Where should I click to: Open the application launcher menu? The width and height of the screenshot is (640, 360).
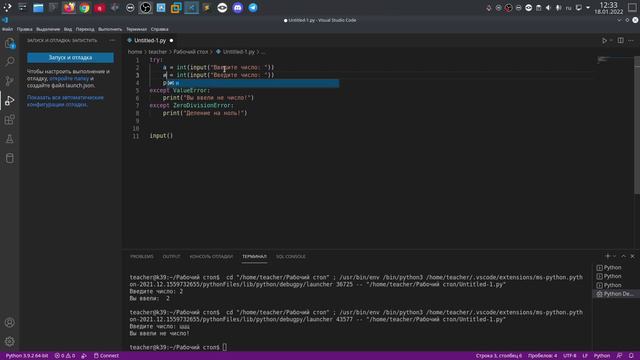7,8
